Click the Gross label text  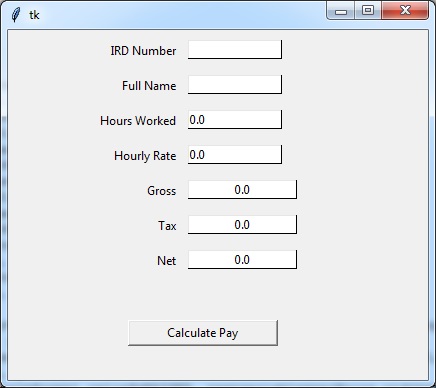click(x=162, y=191)
